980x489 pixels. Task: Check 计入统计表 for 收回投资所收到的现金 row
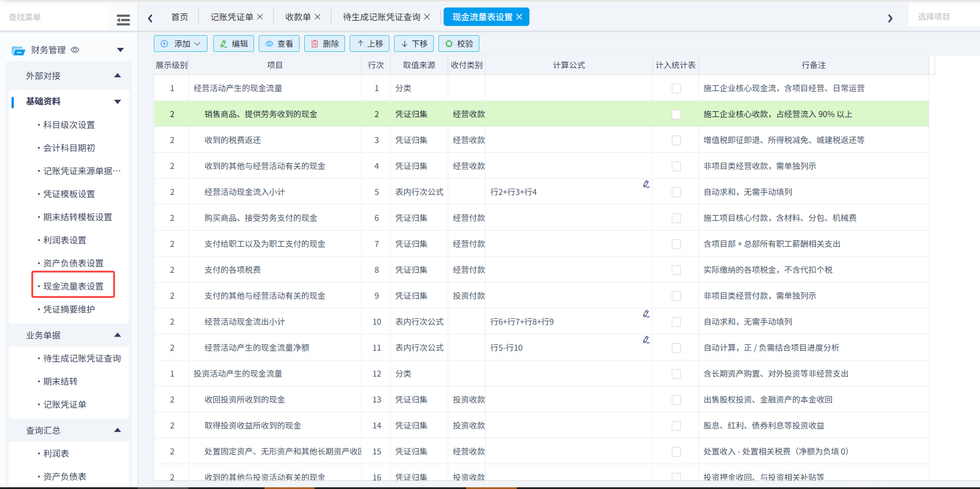[676, 400]
